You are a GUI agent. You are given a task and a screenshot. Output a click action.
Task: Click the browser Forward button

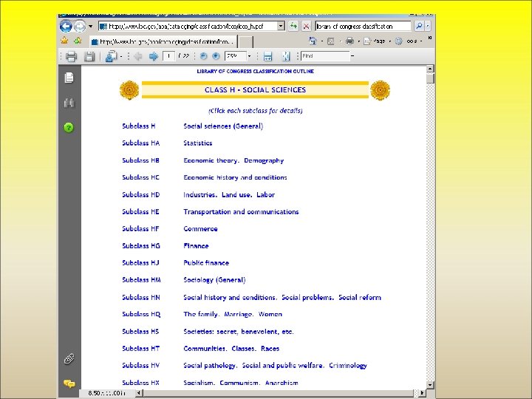tap(80, 26)
